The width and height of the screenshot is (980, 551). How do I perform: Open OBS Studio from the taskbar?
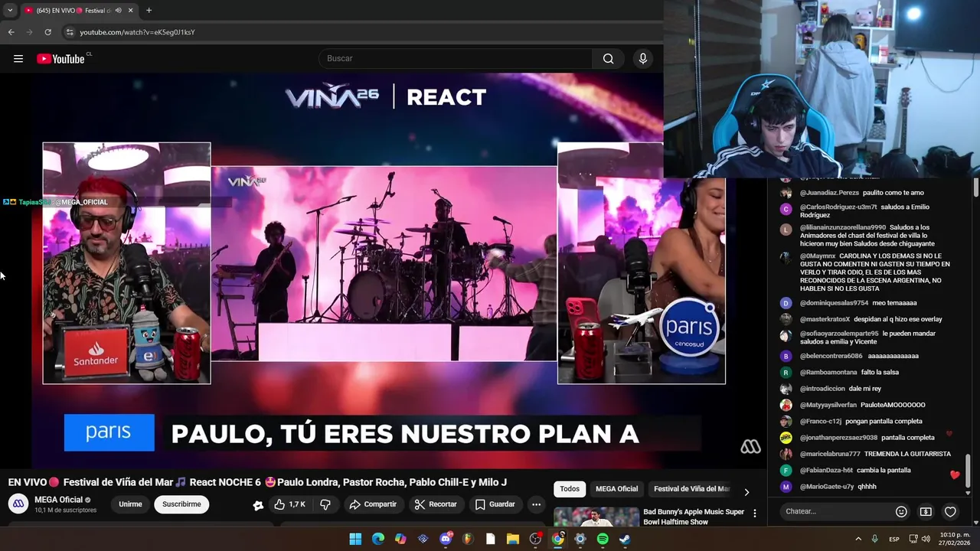(x=535, y=539)
